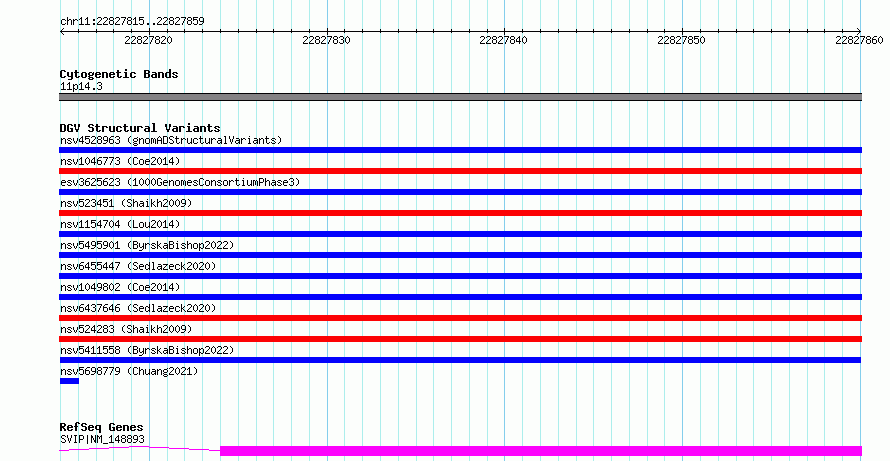This screenshot has height=461, width=890.
Task: Click ruler coordinate 22827820
Action: point(148,40)
